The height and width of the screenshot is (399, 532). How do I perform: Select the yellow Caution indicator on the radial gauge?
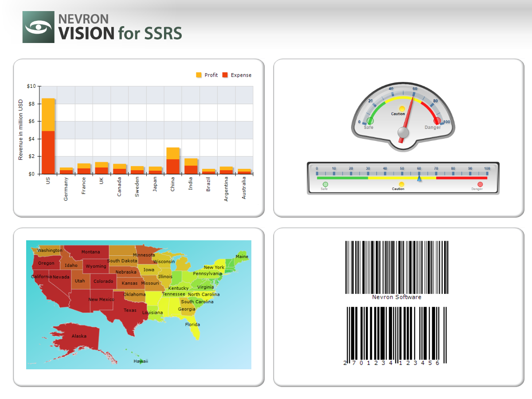(x=402, y=108)
